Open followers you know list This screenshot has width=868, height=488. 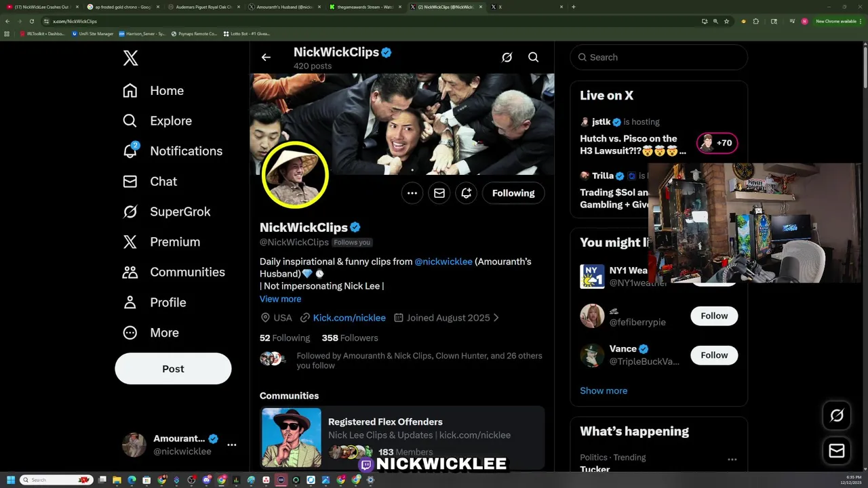401,361
